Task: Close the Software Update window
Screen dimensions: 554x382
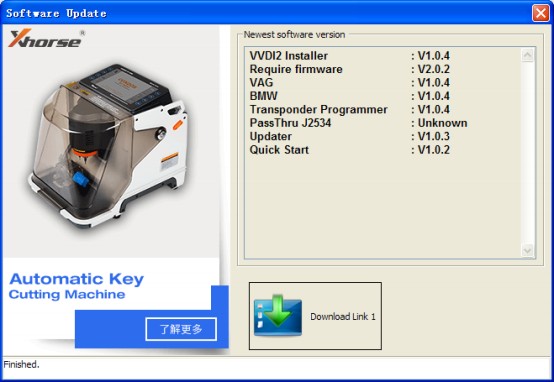Action: [x=541, y=13]
